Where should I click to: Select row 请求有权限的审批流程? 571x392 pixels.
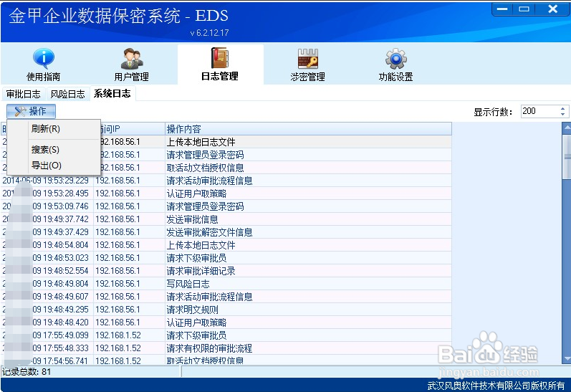pos(226,348)
